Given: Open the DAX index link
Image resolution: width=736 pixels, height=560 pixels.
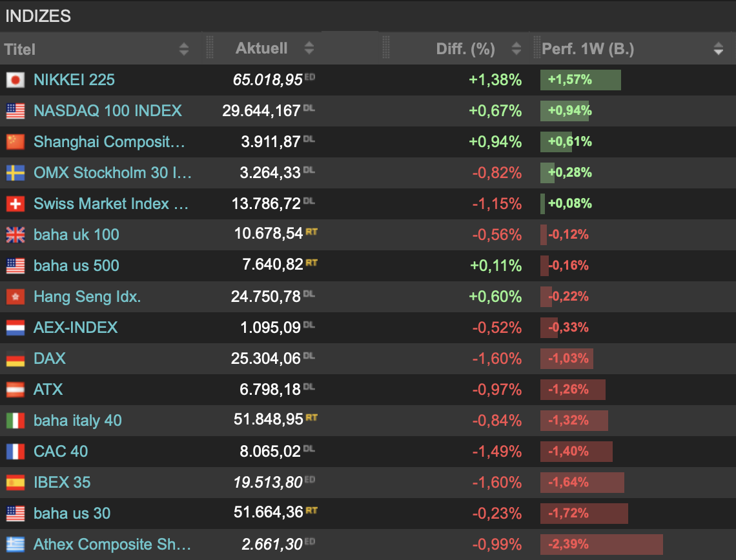Looking at the screenshot, I should click(50, 358).
